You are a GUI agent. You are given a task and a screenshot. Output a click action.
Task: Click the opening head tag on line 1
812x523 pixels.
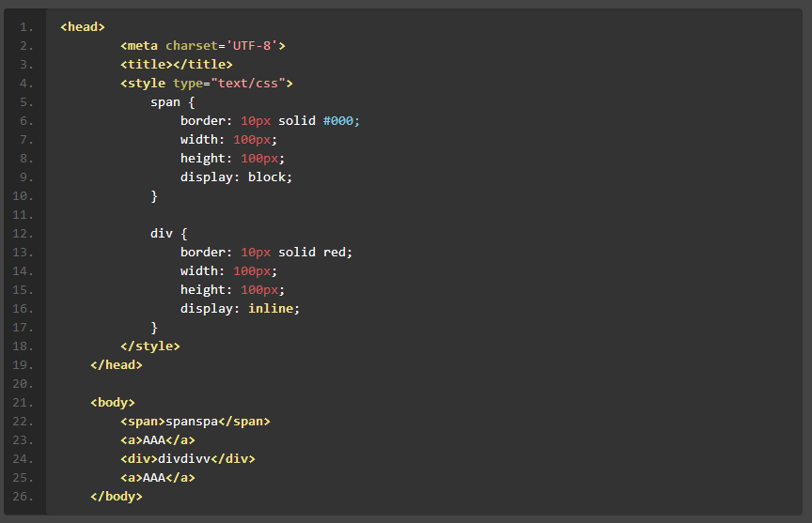pyautogui.click(x=83, y=27)
